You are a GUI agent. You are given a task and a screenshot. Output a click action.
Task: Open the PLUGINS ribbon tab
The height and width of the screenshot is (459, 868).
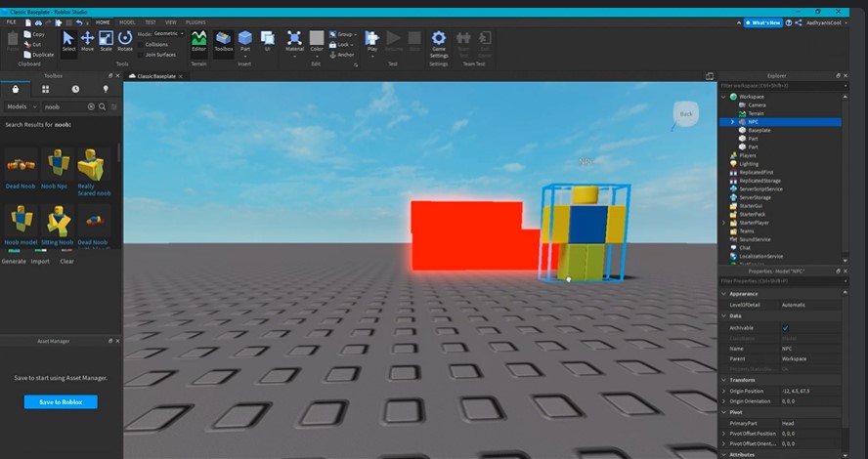(x=195, y=21)
